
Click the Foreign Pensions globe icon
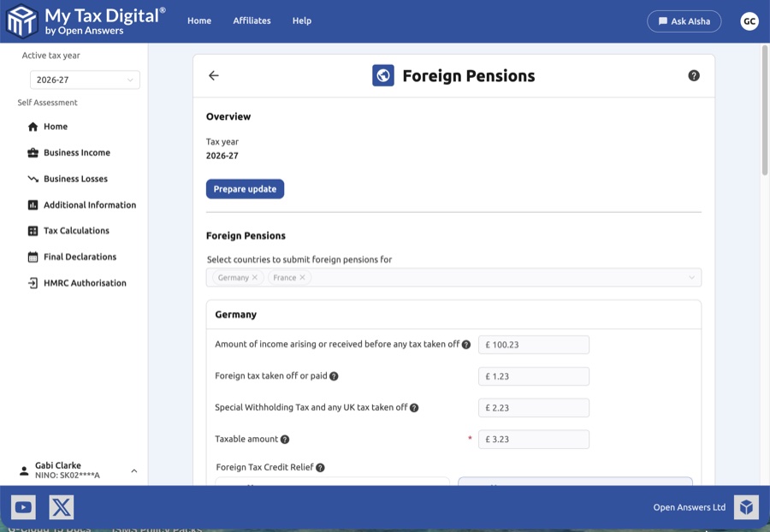[382, 75]
